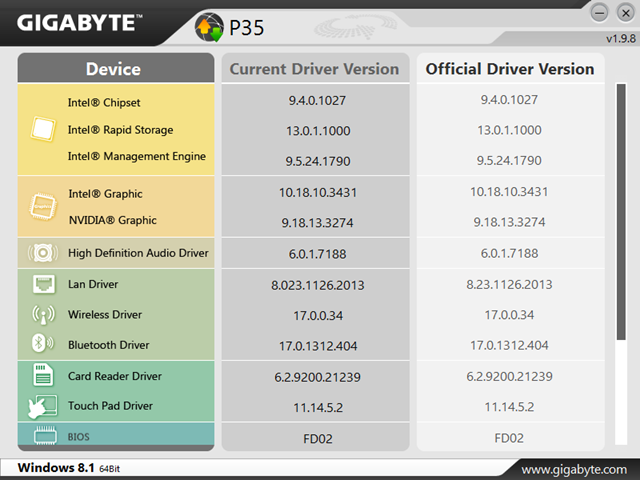Click the Windows 8.1 64Bit status text

coord(69,468)
